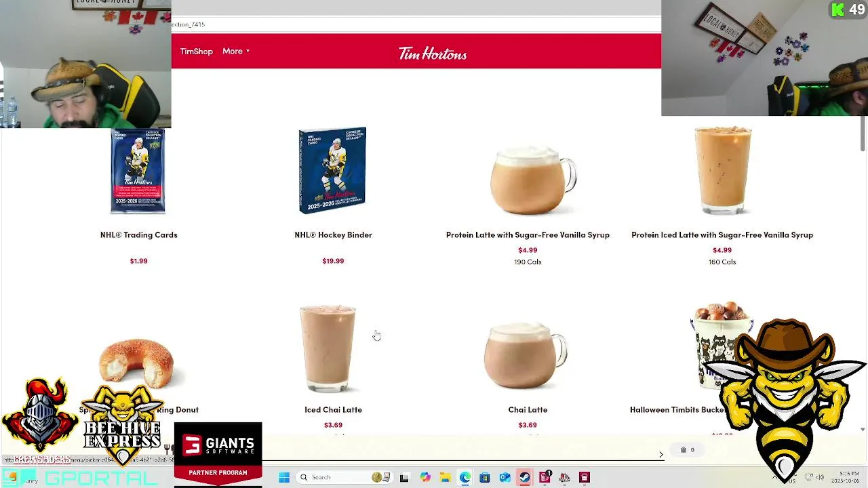
Task: Click $19.99 price under Hockey Binder
Action: point(333,261)
